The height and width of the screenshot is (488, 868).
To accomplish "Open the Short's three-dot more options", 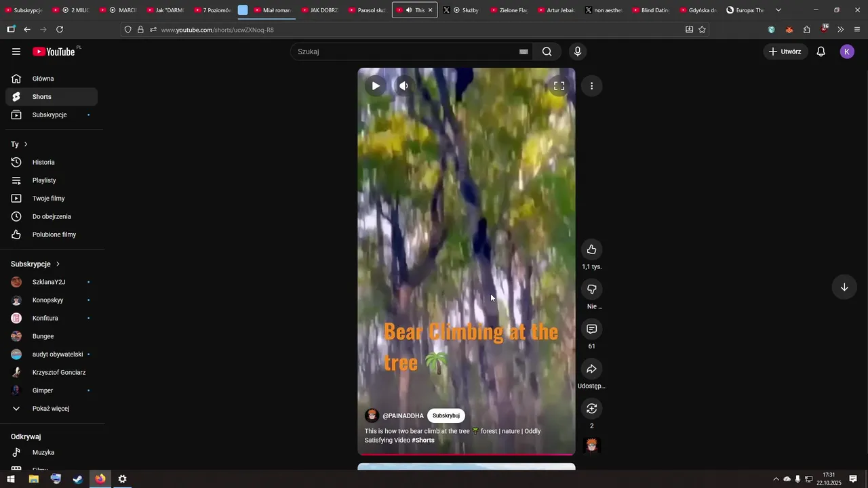I will coord(592,86).
